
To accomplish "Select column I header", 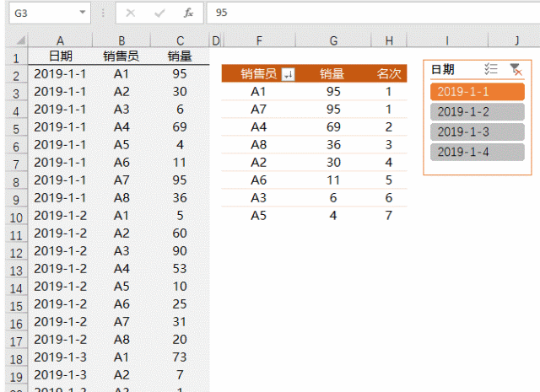I will (447, 40).
